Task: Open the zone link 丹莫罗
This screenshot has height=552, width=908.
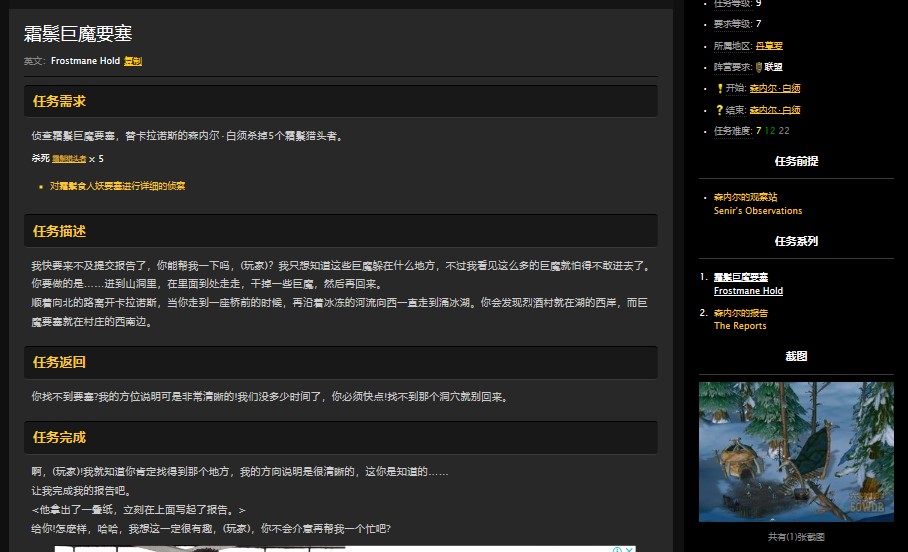Action: (769, 46)
